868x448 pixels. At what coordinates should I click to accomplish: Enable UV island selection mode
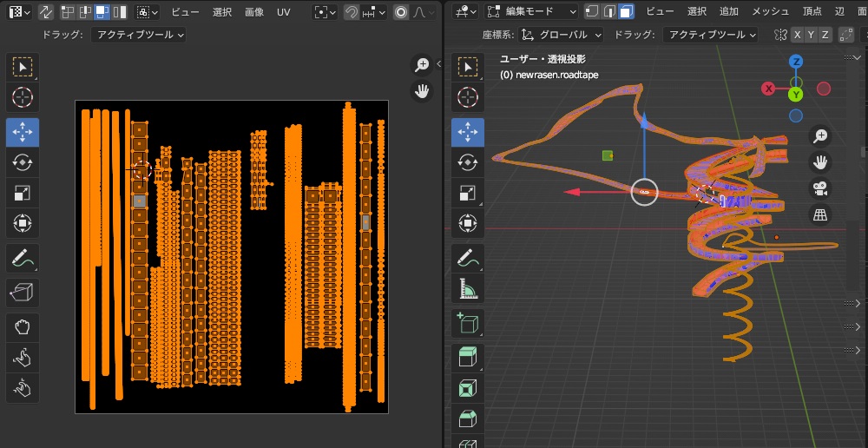(119, 12)
